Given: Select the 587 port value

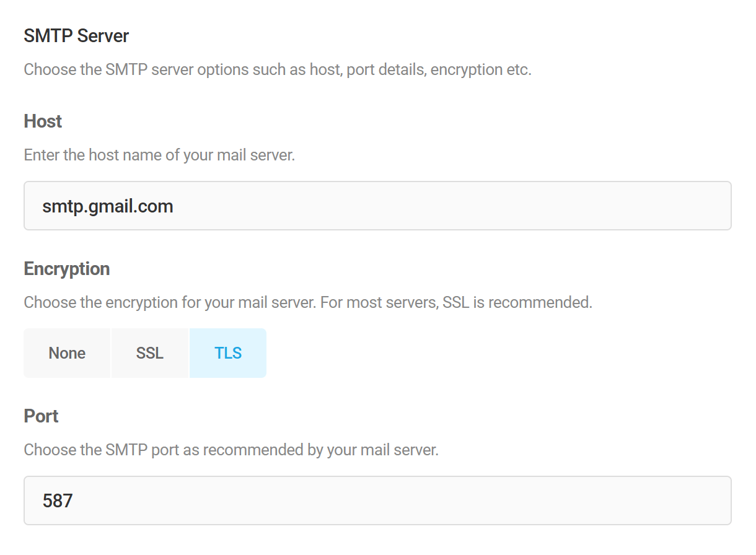Looking at the screenshot, I should pyautogui.click(x=56, y=500).
